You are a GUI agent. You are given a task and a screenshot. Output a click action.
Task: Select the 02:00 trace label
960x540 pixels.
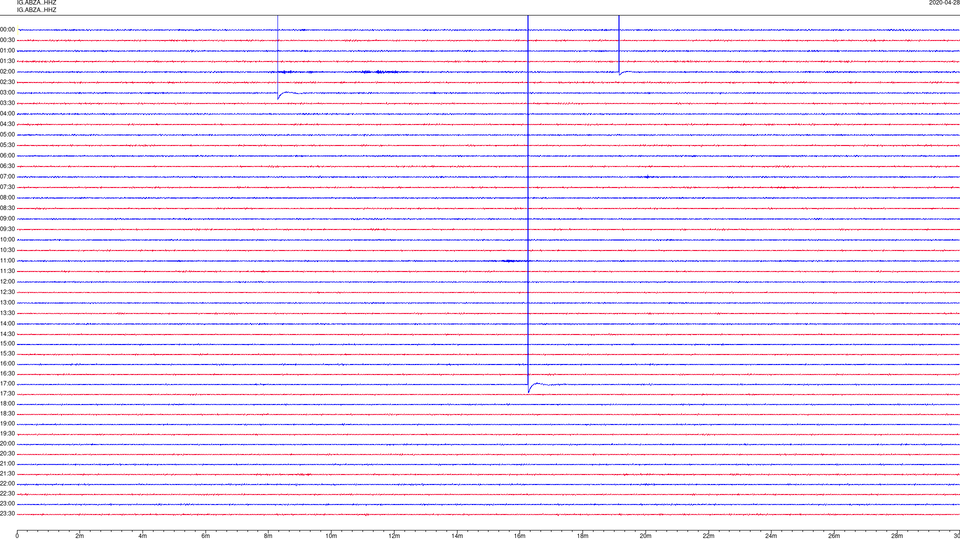[7, 72]
